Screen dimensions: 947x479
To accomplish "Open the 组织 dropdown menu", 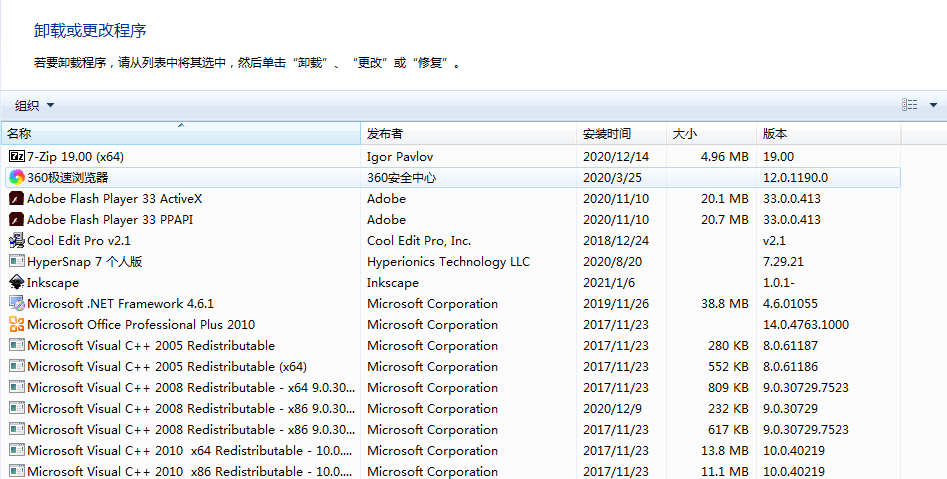I will (x=34, y=106).
